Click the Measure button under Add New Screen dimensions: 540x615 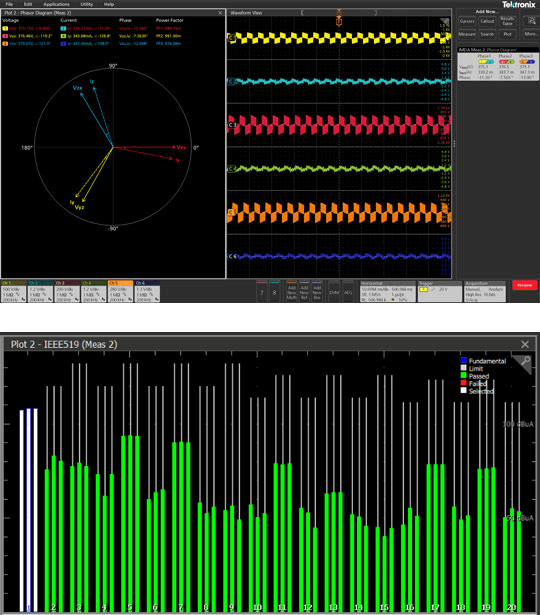[467, 34]
